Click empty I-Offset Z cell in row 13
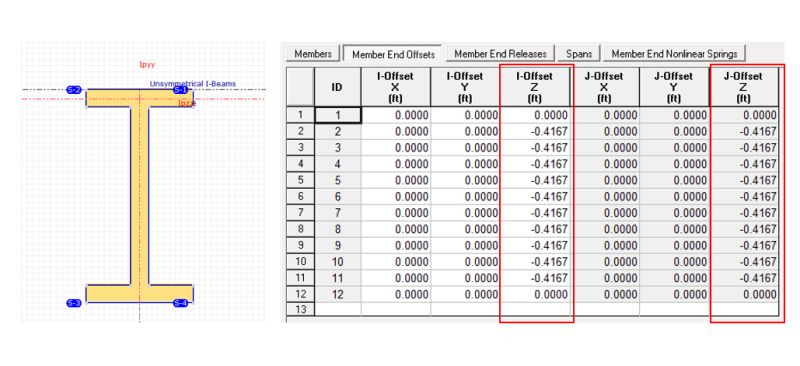 click(535, 309)
